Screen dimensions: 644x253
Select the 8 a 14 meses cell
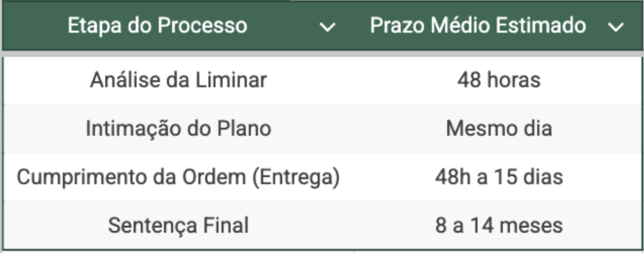point(499,225)
